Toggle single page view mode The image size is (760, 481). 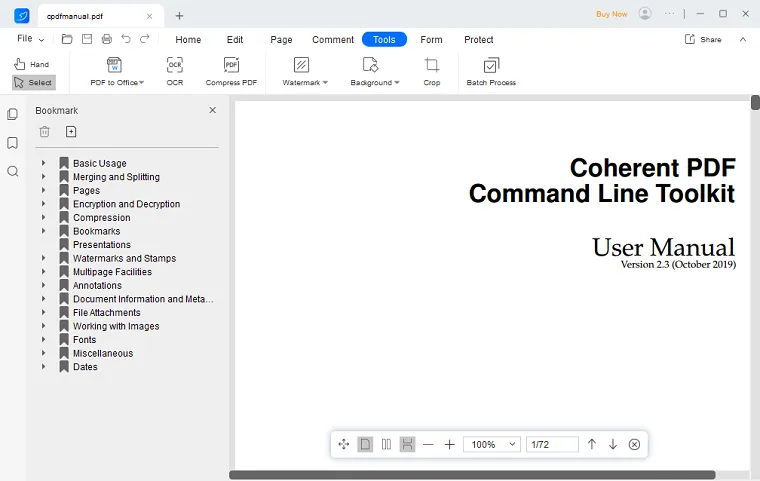click(365, 444)
